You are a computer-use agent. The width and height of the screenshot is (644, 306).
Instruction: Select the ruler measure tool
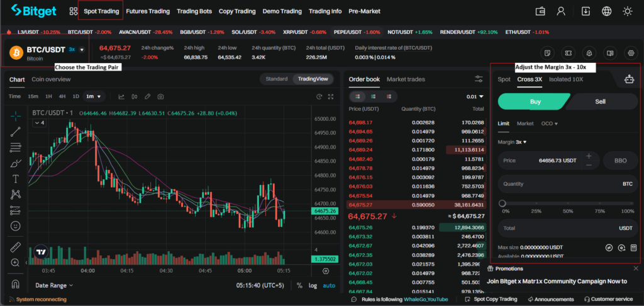point(16,247)
